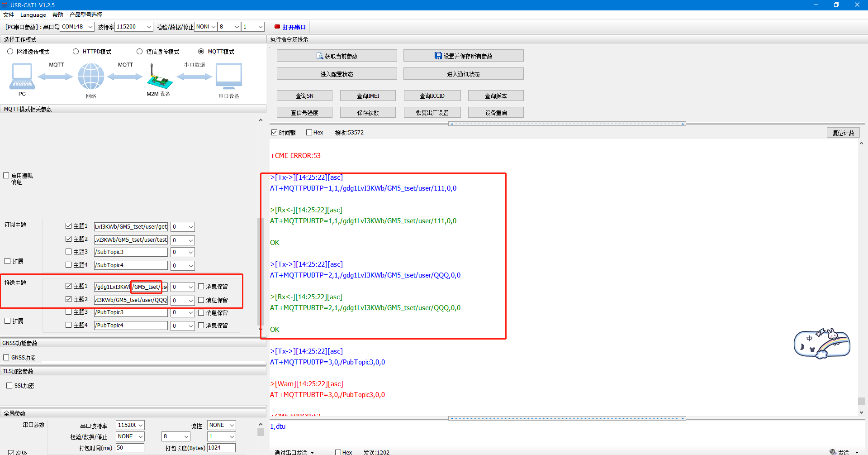Toggle the timestamp checkbox
Viewport: 868px width, 455px height.
click(274, 133)
